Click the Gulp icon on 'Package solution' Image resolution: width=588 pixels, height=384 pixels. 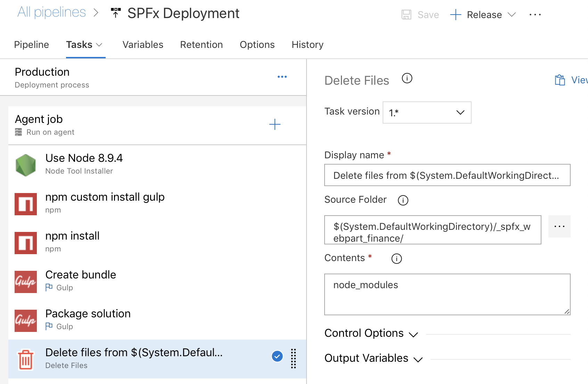point(25,320)
